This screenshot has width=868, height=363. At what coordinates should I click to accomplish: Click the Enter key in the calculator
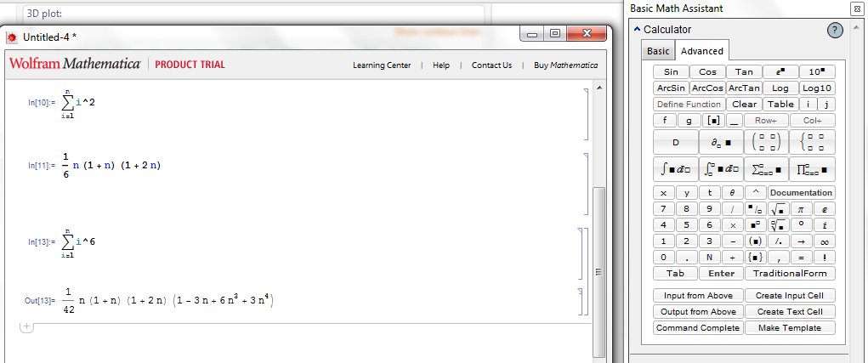721,274
